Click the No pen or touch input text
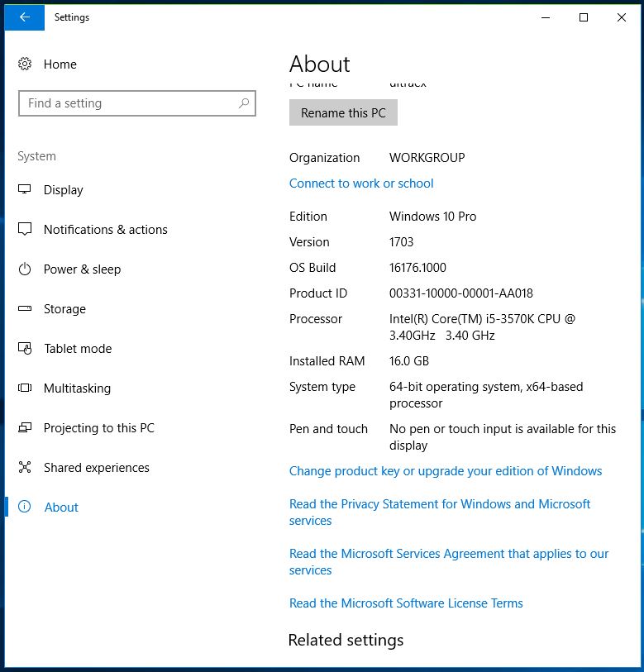644x672 pixels. click(503, 437)
